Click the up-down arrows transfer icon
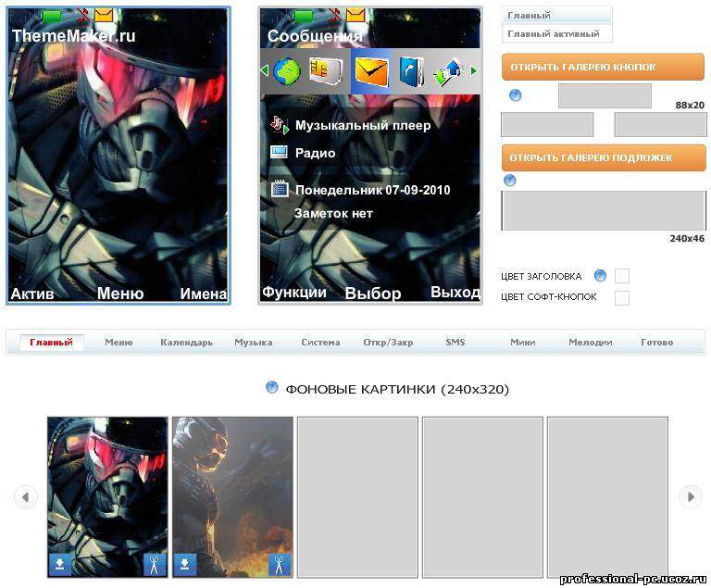This screenshot has width=711, height=588. coord(448,71)
